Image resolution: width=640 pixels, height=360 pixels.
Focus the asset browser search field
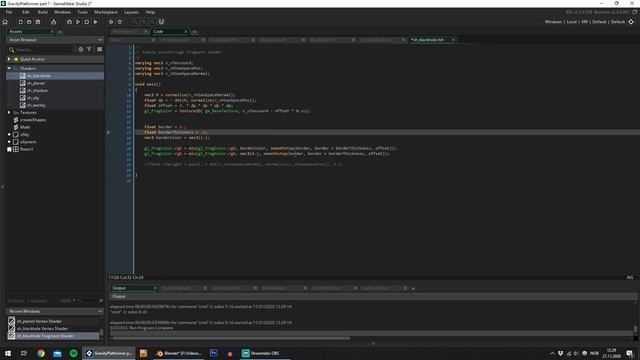(x=43, y=49)
